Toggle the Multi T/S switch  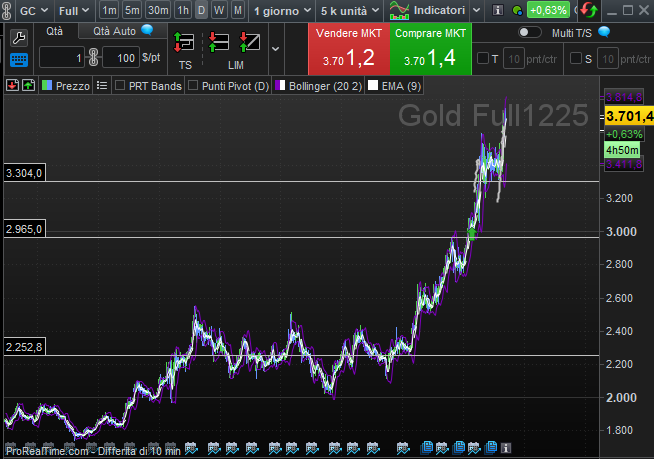pos(529,32)
